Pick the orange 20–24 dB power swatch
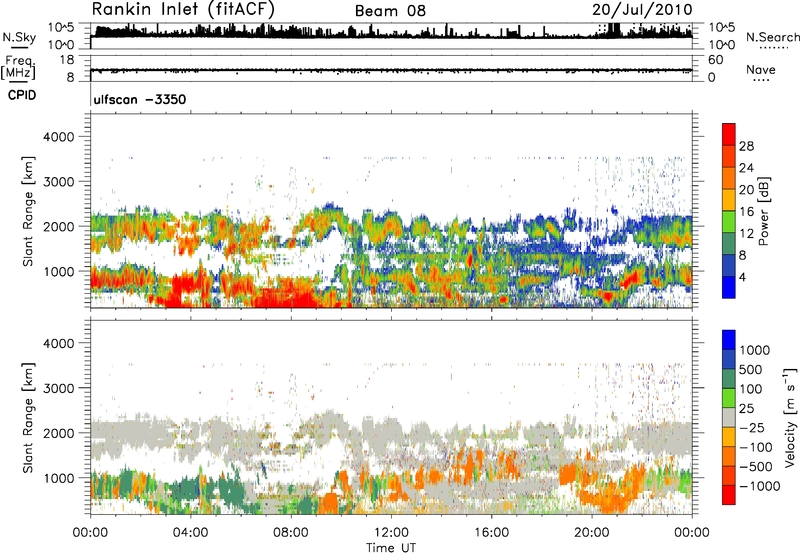 (729, 178)
